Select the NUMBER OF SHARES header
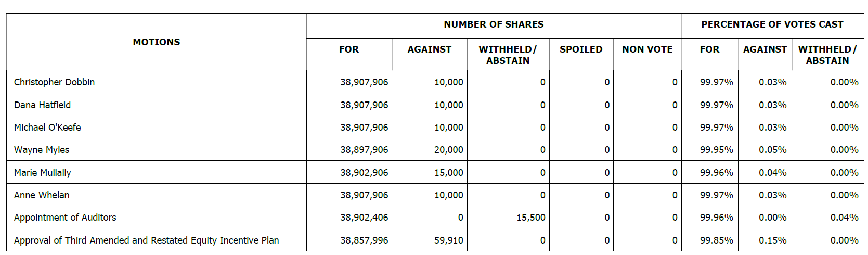868x255 pixels. (493, 24)
